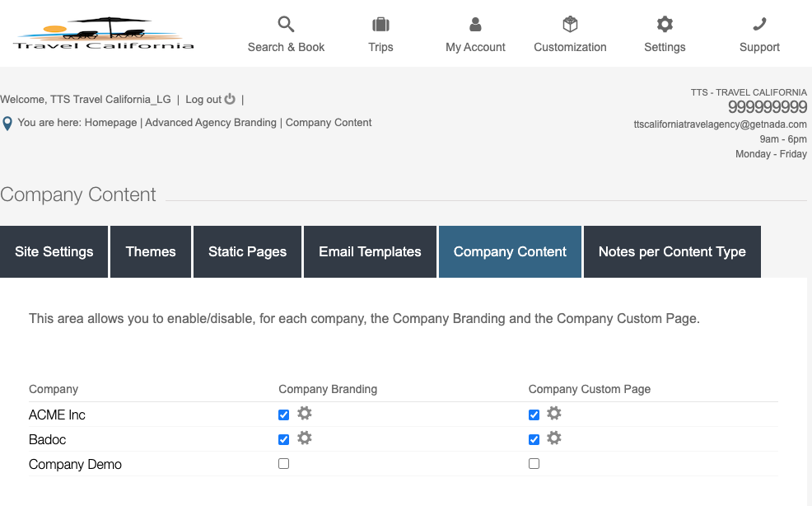Open Badoc Company Custom Page gear settings
The width and height of the screenshot is (812, 506).
(x=554, y=438)
